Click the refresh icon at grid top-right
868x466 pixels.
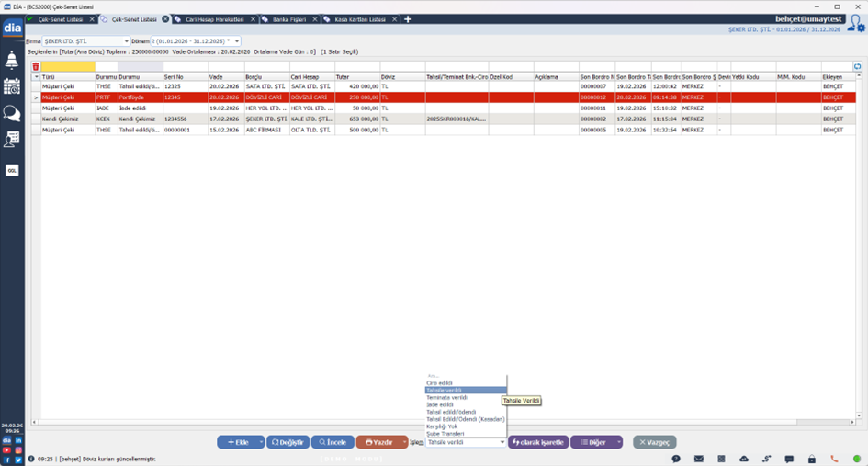pos(857,66)
